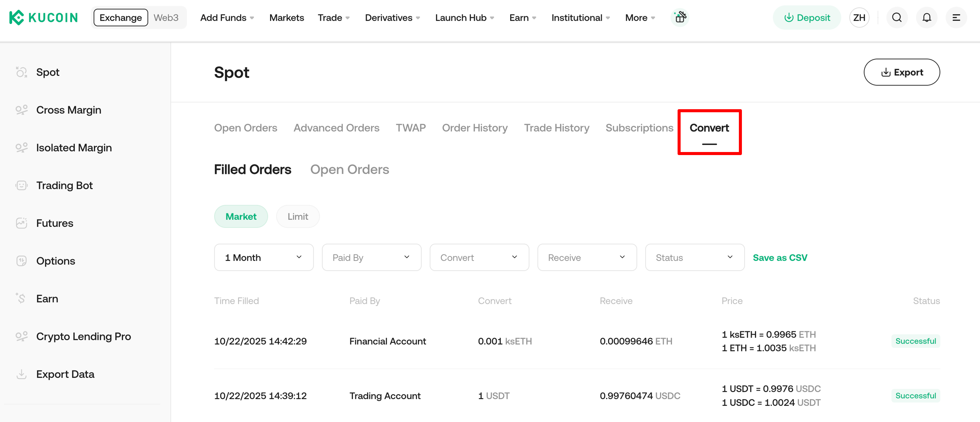Click the ZH language avatar
The width and height of the screenshot is (980, 422).
tap(859, 18)
